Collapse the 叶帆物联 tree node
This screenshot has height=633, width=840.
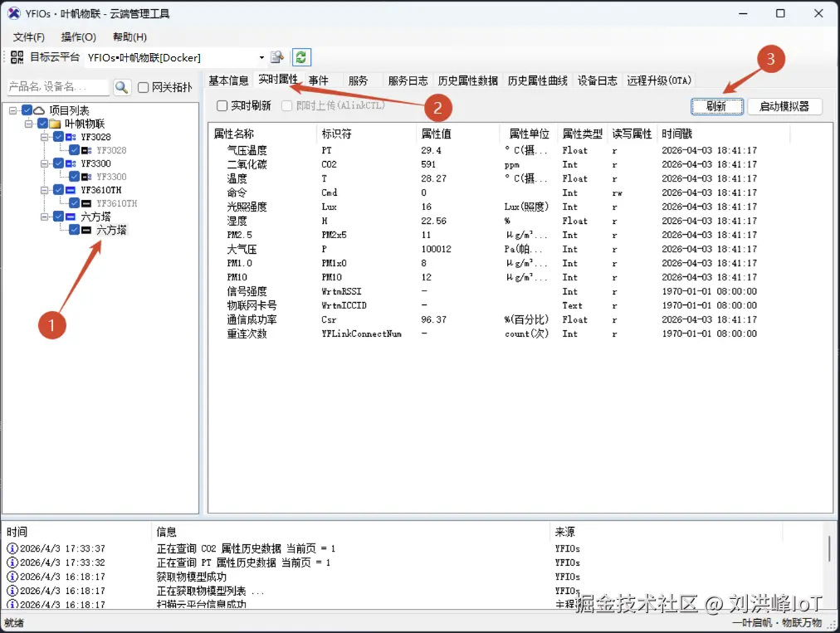click(x=28, y=123)
